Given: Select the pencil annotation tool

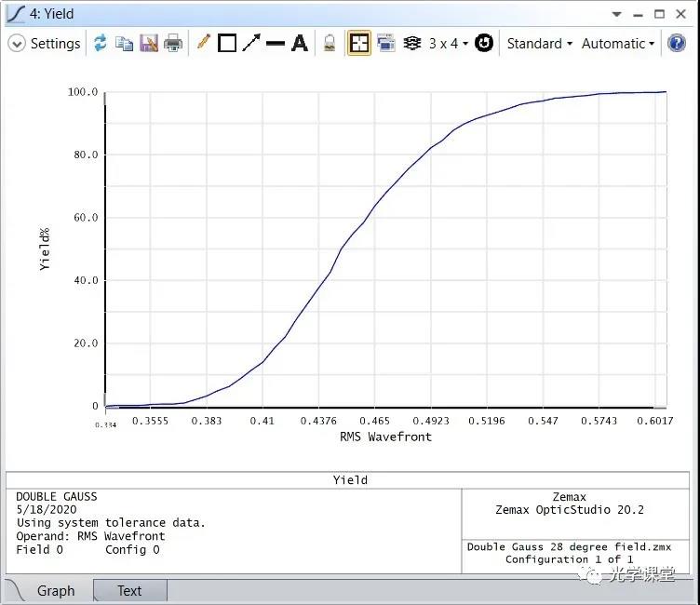Looking at the screenshot, I should 203,43.
